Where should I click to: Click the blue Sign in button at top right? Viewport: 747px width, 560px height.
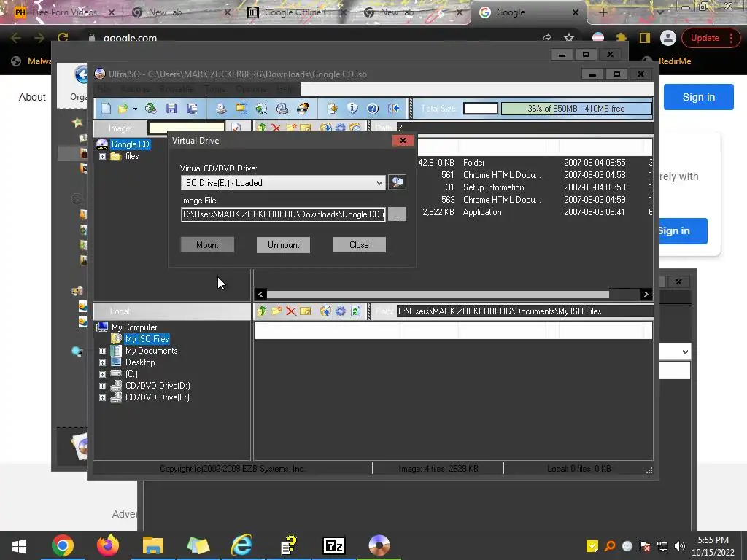698,97
